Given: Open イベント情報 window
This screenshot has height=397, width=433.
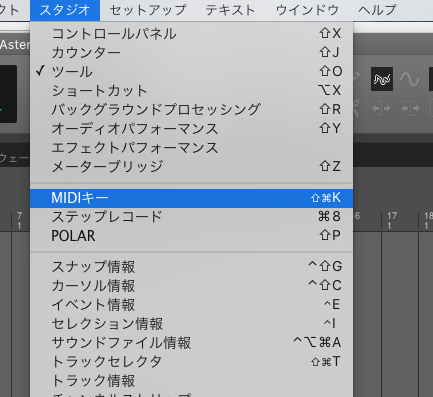Looking at the screenshot, I should (x=191, y=305).
